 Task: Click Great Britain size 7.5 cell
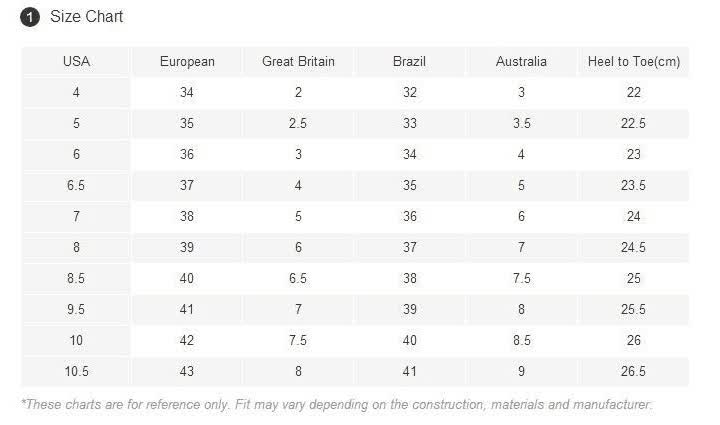[x=298, y=341]
